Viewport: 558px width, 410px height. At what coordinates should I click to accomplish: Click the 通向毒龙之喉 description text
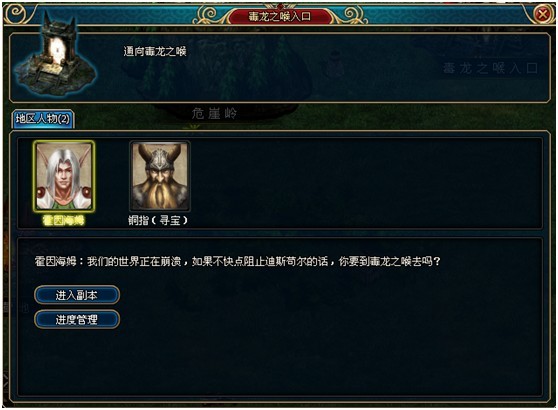click(x=155, y=51)
